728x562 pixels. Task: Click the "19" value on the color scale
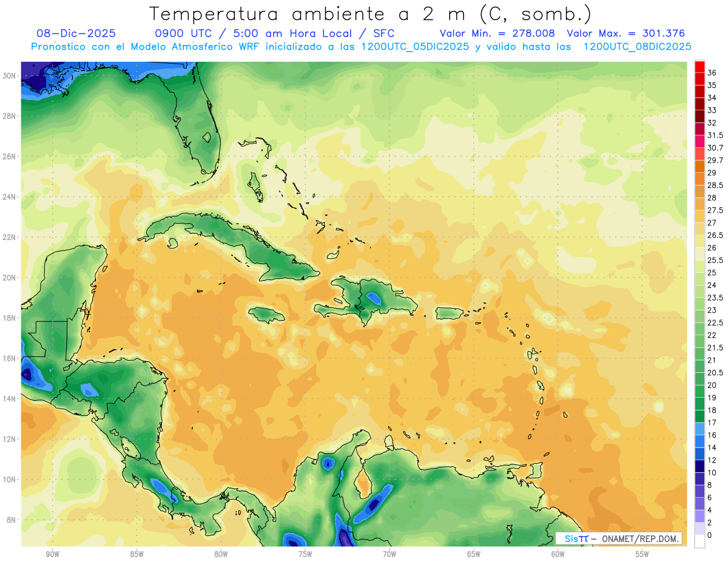point(712,398)
